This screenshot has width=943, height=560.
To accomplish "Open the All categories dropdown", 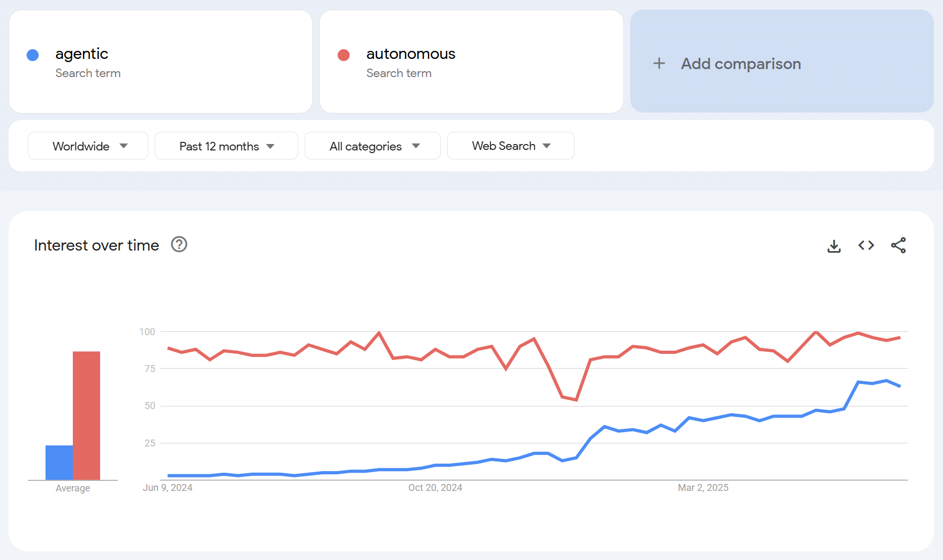I will (x=373, y=146).
